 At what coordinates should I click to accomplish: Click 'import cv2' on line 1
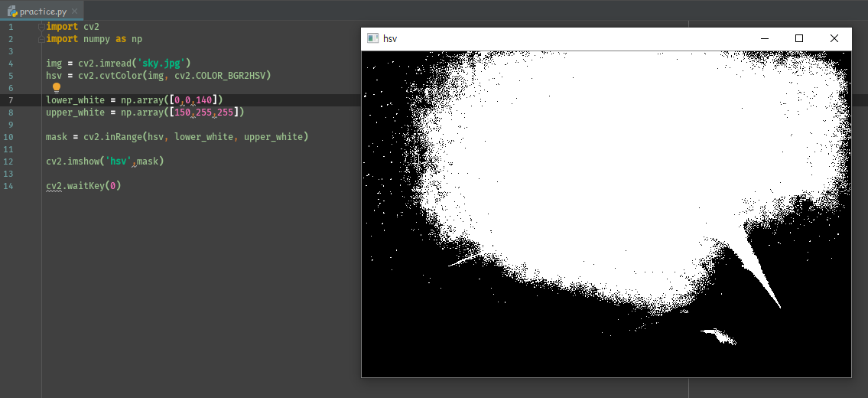73,27
